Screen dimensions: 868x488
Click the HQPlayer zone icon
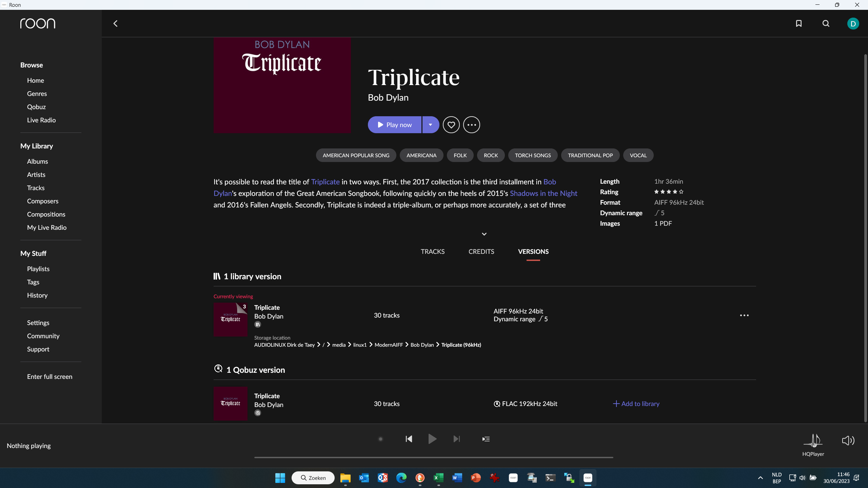click(813, 441)
